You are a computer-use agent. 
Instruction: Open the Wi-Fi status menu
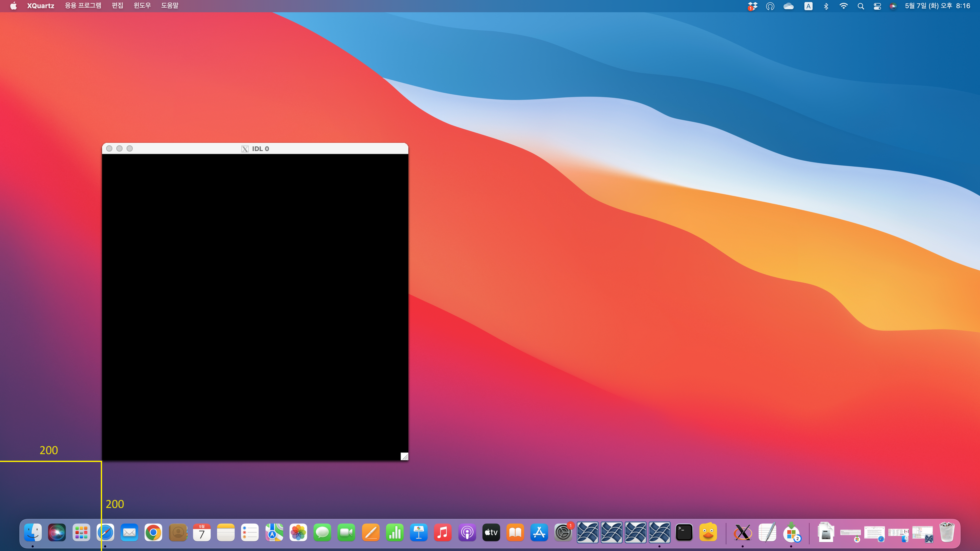pos(843,6)
